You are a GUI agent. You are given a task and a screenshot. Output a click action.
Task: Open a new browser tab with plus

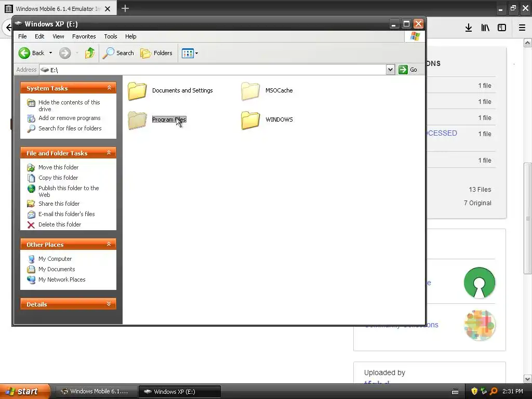(125, 8)
